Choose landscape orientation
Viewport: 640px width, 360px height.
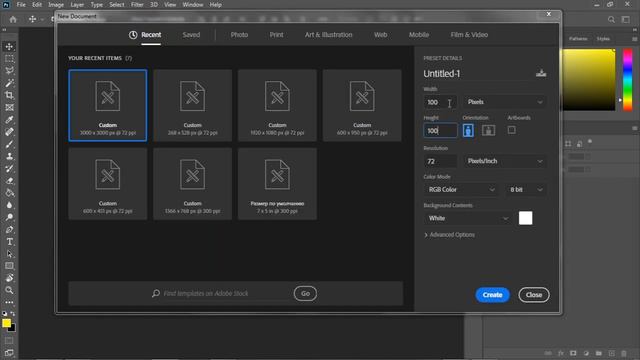[488, 131]
